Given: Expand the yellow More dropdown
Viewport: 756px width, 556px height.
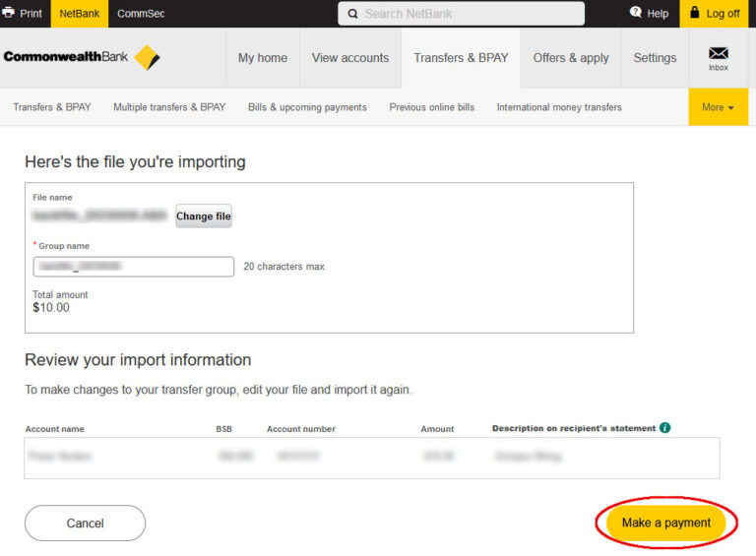Looking at the screenshot, I should (718, 107).
